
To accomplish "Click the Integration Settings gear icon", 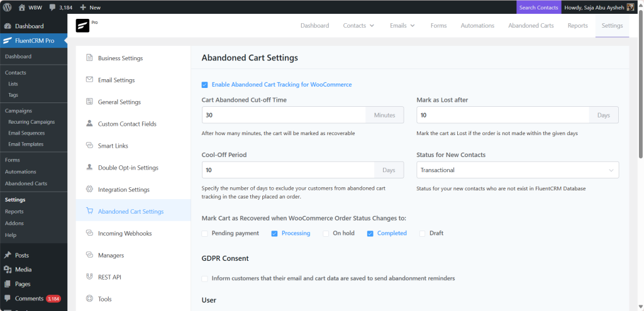I will click(89, 189).
